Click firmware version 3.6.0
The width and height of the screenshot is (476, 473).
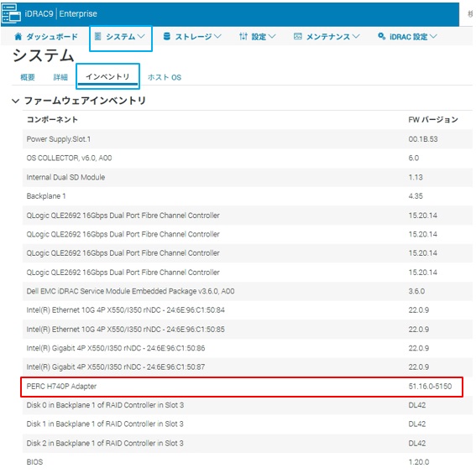(x=416, y=291)
